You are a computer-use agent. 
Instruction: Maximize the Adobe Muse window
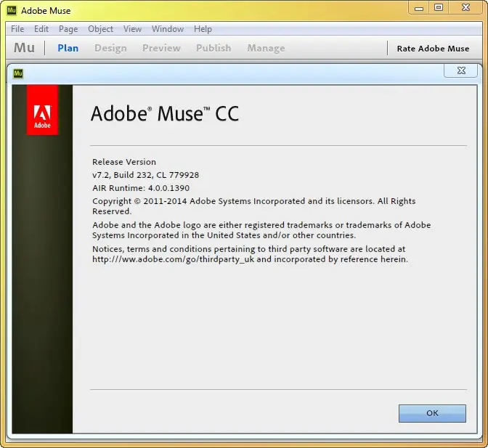click(439, 7)
